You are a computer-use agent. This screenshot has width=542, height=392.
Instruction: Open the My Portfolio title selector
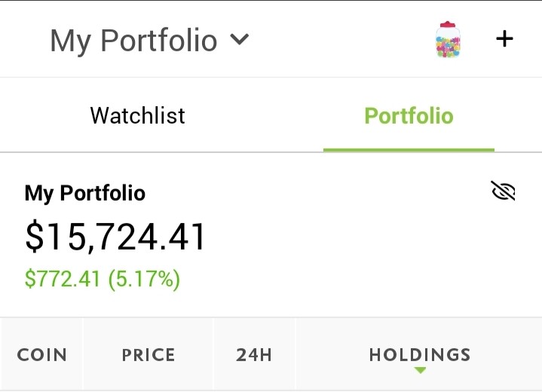[x=149, y=41]
